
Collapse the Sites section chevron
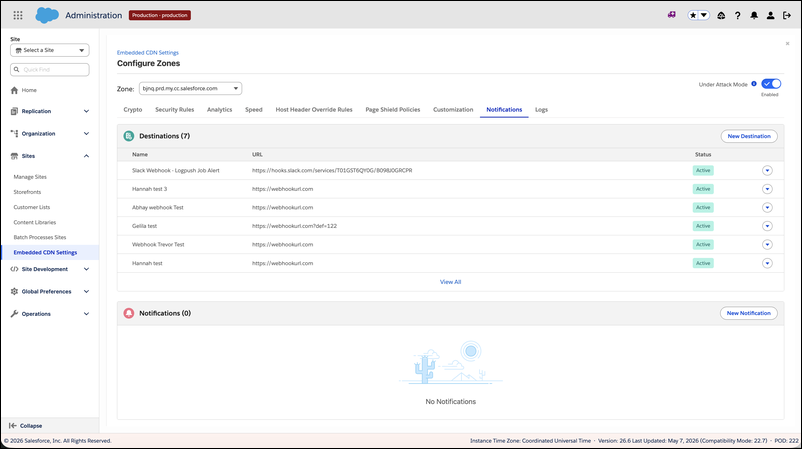coord(86,156)
